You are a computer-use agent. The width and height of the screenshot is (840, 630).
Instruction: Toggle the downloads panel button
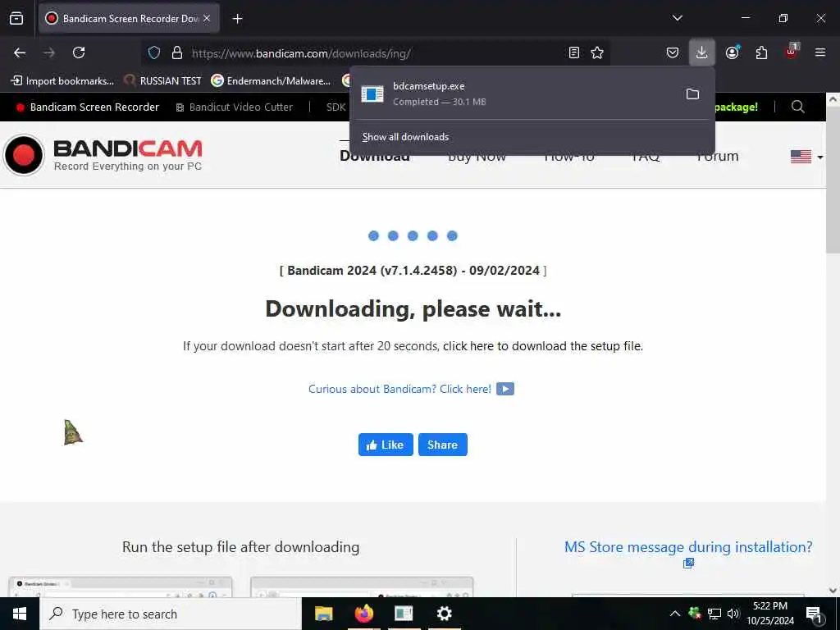[702, 52]
